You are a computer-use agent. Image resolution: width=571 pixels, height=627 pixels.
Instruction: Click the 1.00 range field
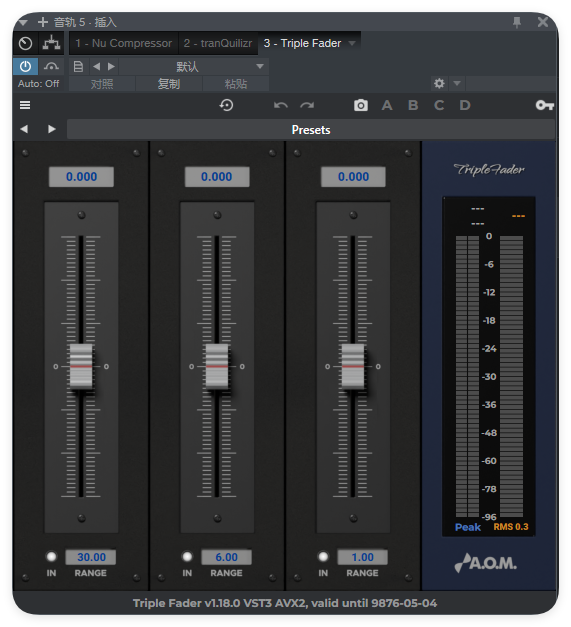coord(363,557)
